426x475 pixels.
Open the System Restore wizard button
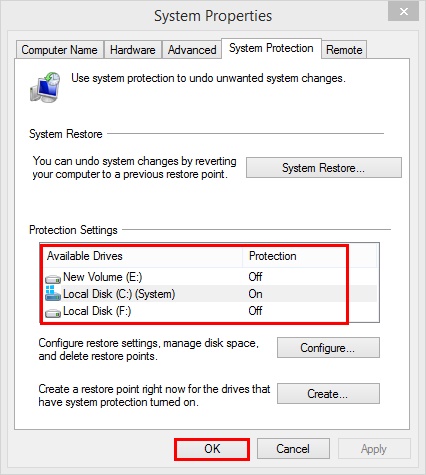click(x=324, y=168)
